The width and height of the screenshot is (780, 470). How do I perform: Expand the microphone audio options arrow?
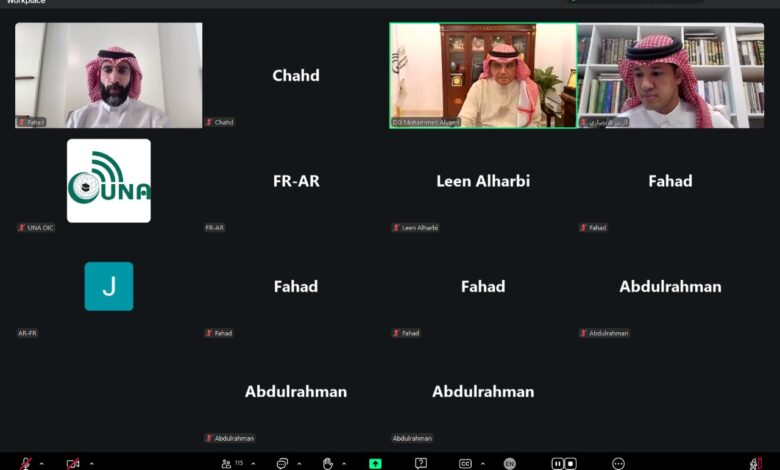tap(42, 464)
